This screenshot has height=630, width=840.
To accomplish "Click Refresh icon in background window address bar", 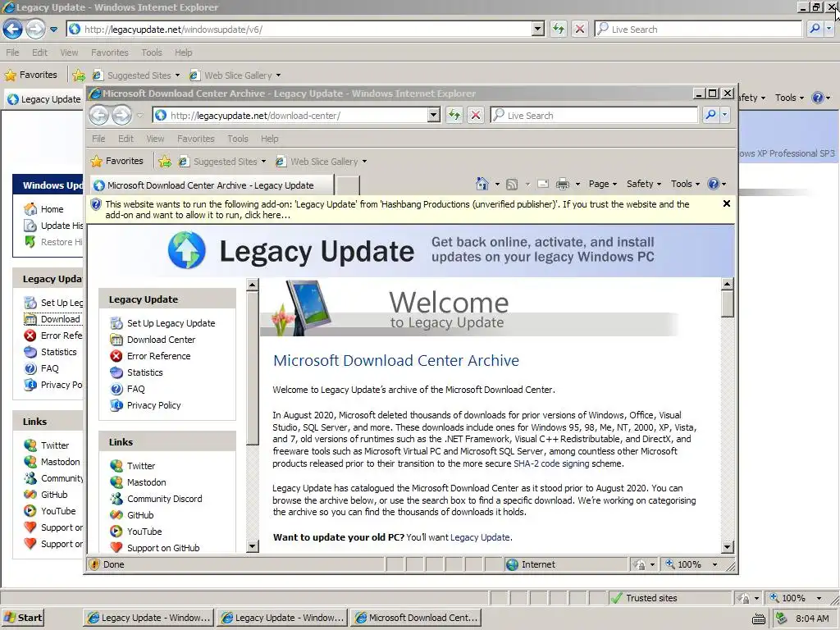I will (x=558, y=29).
